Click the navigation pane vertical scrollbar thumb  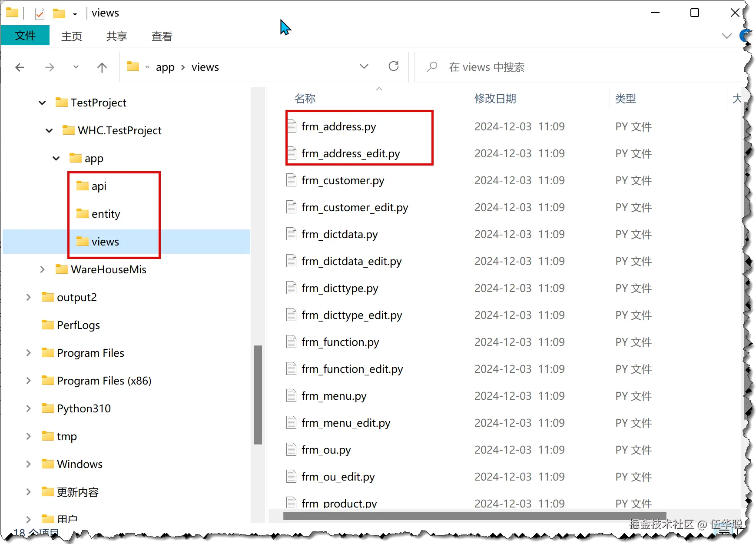(258, 395)
